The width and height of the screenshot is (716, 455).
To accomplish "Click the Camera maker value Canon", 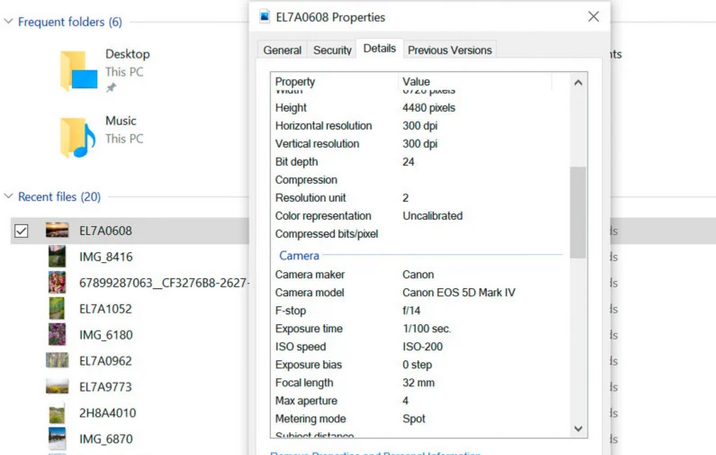I will click(418, 275).
